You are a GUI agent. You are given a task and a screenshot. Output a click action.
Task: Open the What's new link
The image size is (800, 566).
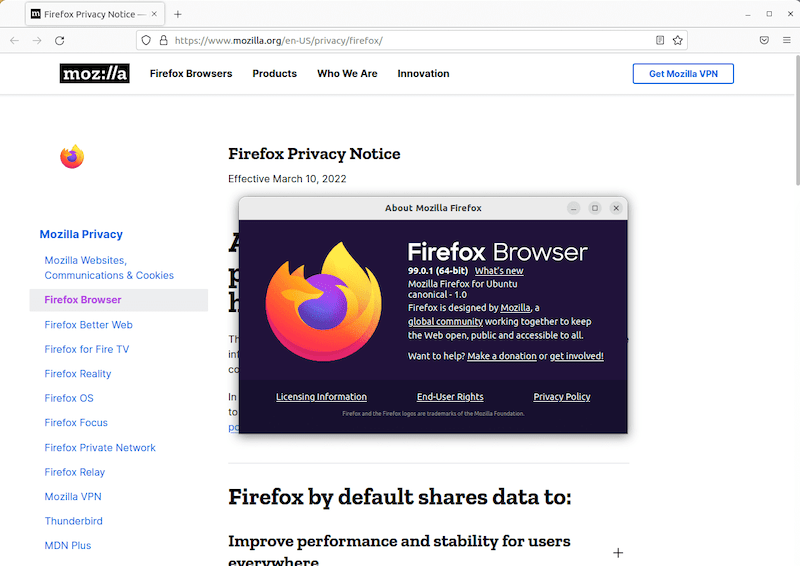[x=499, y=271]
